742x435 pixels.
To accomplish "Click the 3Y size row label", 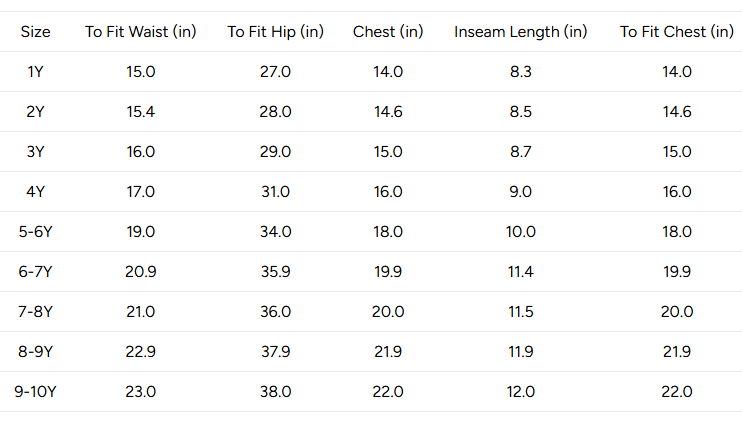I will (35, 152).
